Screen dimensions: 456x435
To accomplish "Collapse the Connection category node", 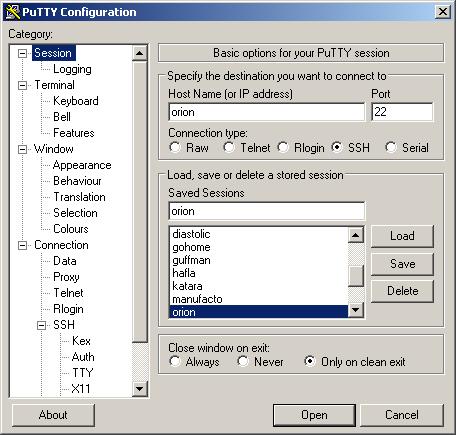I will tap(22, 246).
